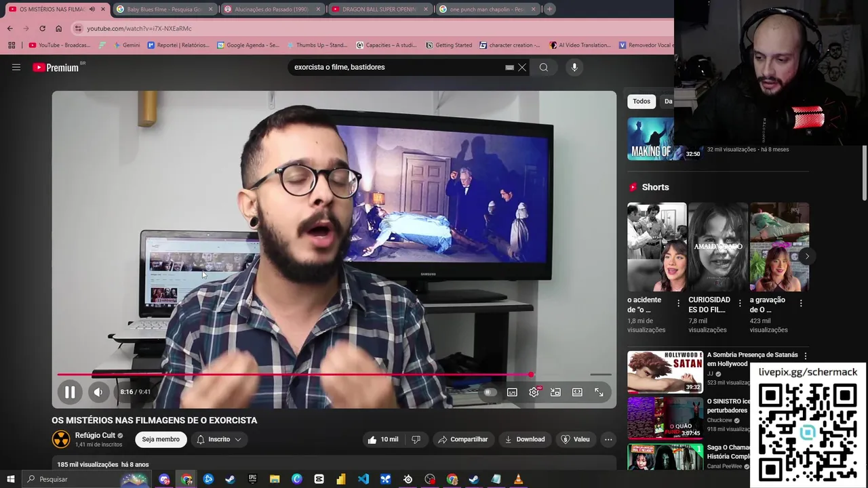Screen dimensions: 868x488
Task: Reload the current page
Action: click(42, 28)
